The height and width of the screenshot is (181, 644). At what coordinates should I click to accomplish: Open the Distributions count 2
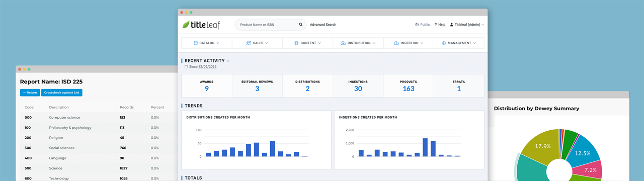(307, 89)
